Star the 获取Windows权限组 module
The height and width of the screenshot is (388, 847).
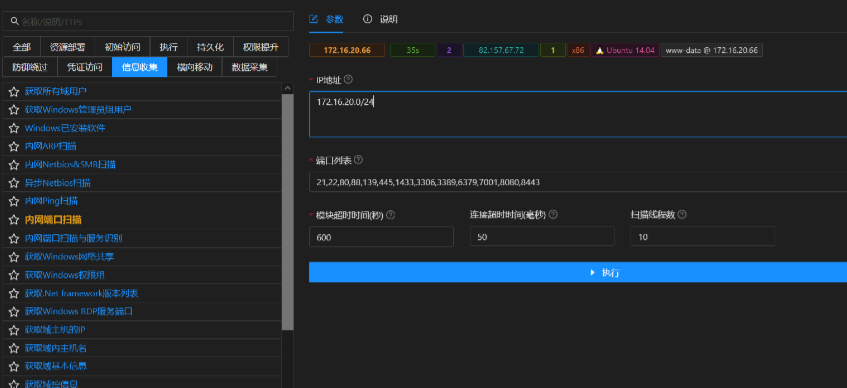14,275
